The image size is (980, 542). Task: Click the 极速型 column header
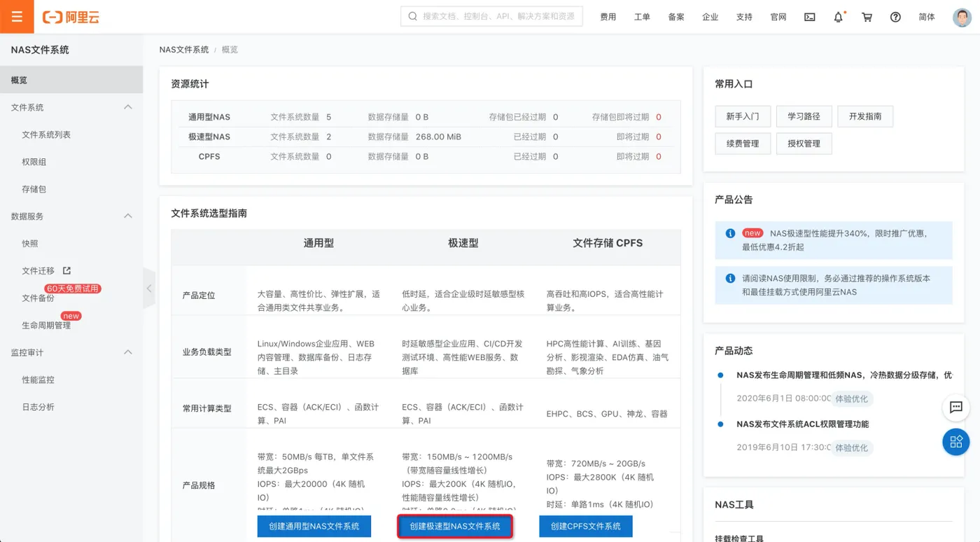(x=463, y=243)
